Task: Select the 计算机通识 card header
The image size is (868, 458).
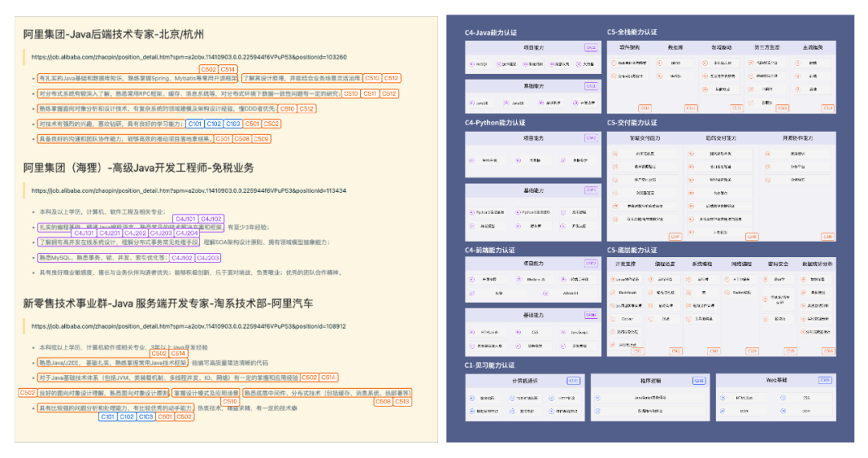Action: pos(524,381)
